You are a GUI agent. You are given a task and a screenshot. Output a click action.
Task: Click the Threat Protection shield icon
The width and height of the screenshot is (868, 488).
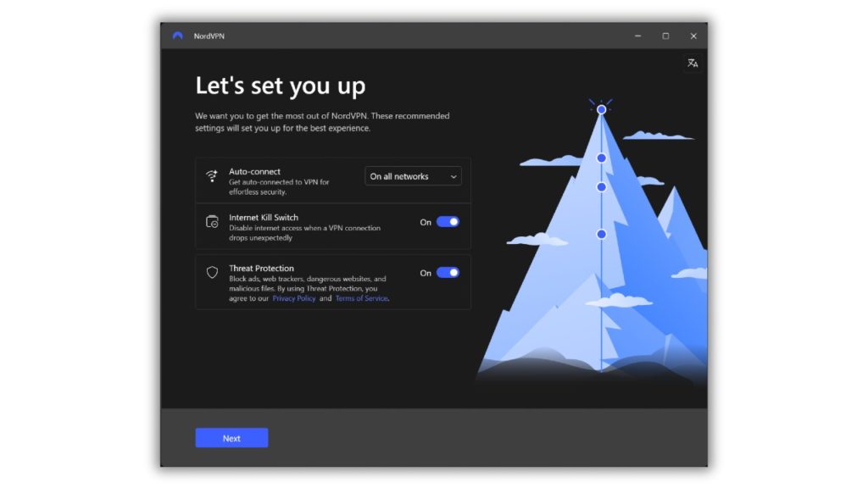(x=212, y=272)
